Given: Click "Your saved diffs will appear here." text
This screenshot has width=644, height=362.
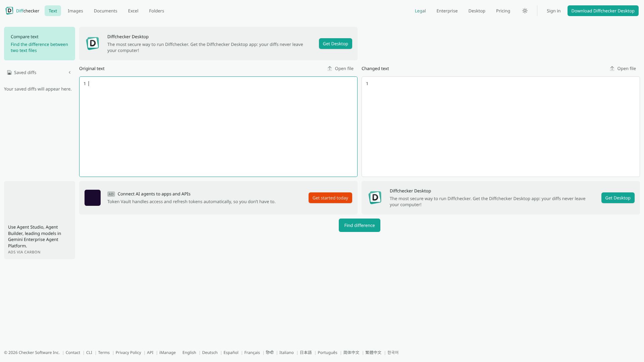Looking at the screenshot, I should (x=38, y=89).
